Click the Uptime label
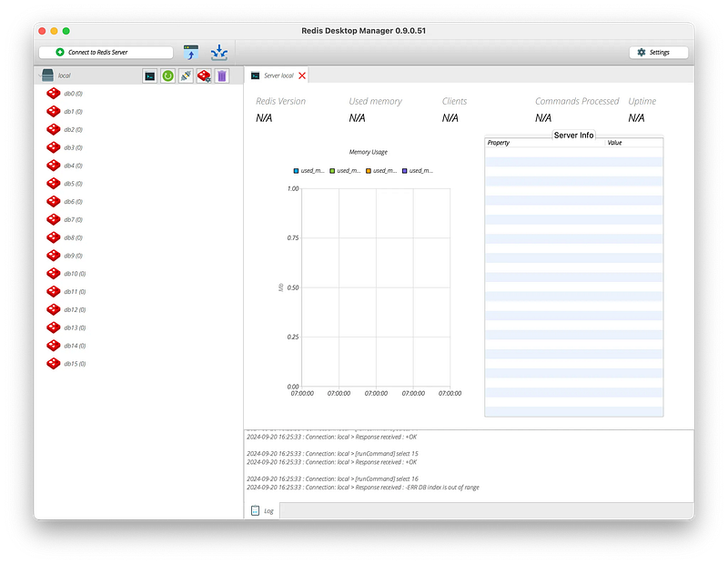The height and width of the screenshot is (564, 728). click(642, 101)
